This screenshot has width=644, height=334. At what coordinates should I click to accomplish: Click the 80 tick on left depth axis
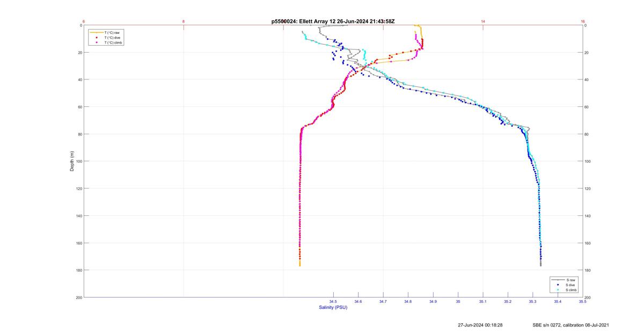(x=79, y=134)
